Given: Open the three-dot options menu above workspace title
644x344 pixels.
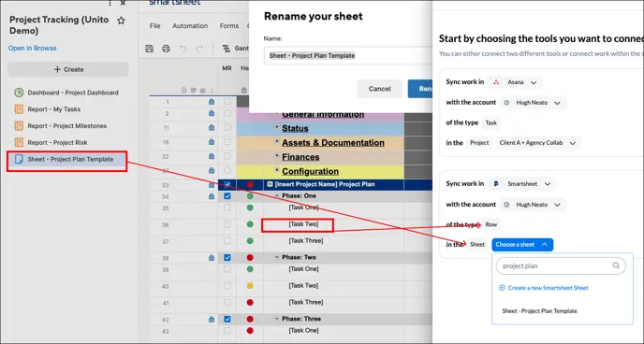Looking at the screenshot, I should pos(110,3).
